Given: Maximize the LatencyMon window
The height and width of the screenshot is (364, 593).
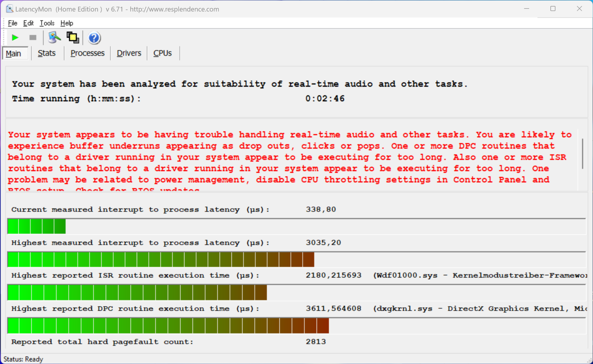Looking at the screenshot, I should [553, 9].
